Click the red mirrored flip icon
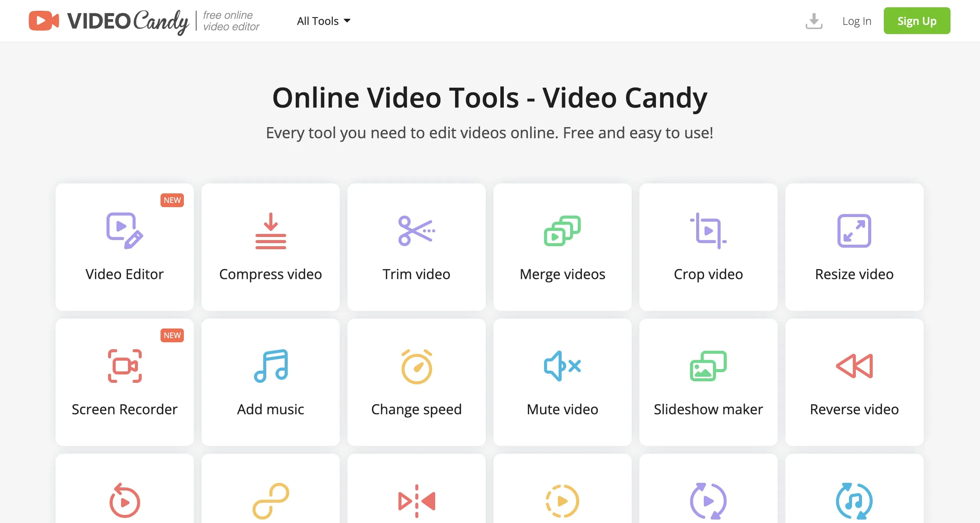Image resolution: width=980 pixels, height=523 pixels. [x=416, y=500]
